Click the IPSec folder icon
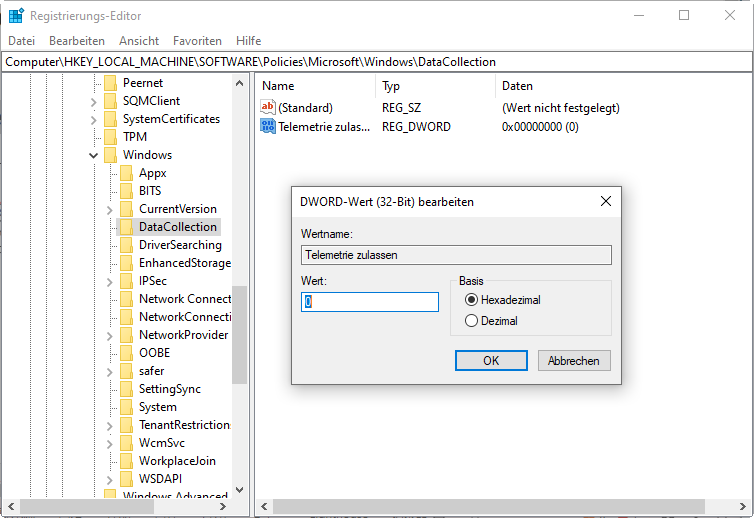This screenshot has height=518, width=754. (126, 281)
